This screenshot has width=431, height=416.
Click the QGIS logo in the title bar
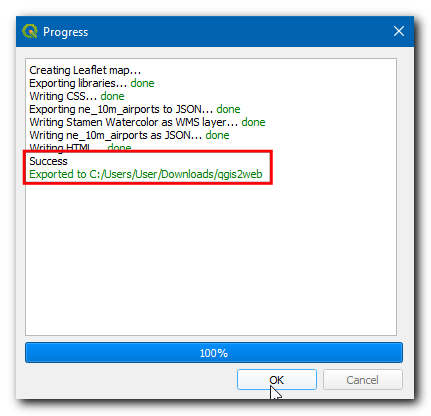(x=30, y=31)
